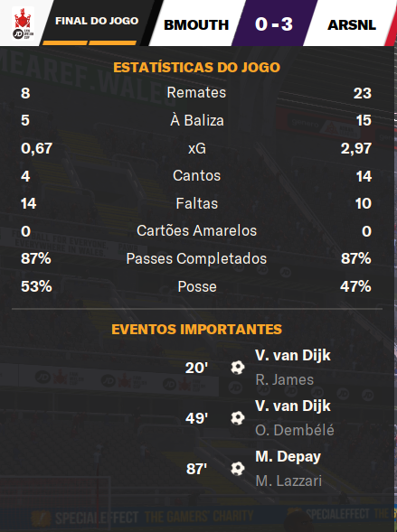This screenshot has width=397, height=532.
Task: Click the Remates statistic label
Action: [x=196, y=93]
